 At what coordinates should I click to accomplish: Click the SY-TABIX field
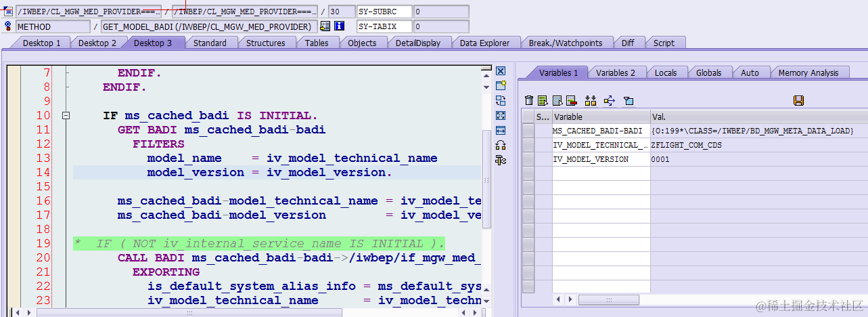pos(384,26)
